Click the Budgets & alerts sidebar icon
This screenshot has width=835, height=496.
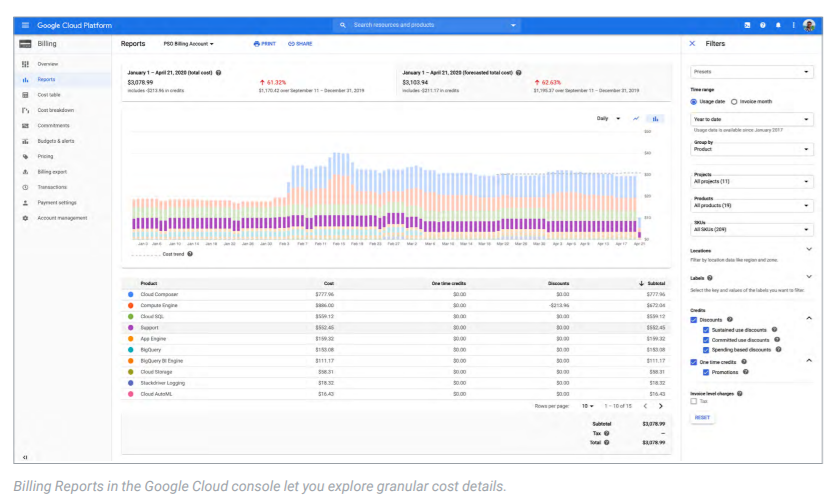pyautogui.click(x=25, y=141)
